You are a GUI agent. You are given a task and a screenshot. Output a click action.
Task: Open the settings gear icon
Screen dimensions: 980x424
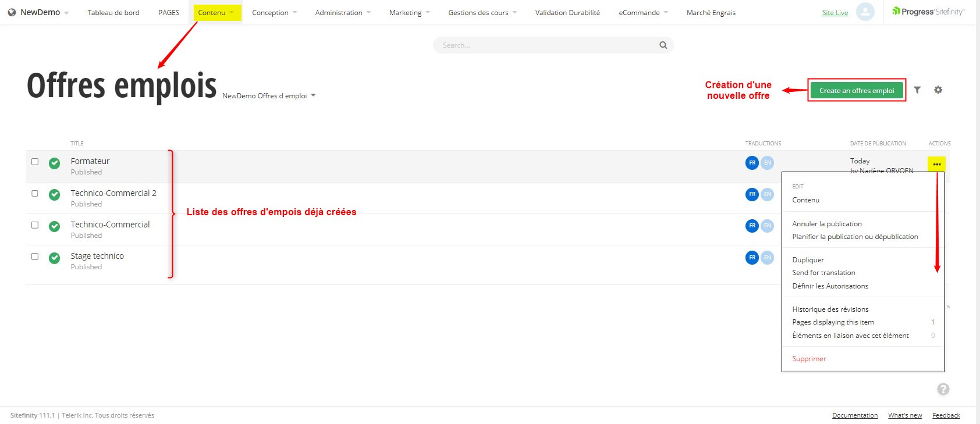pos(938,90)
